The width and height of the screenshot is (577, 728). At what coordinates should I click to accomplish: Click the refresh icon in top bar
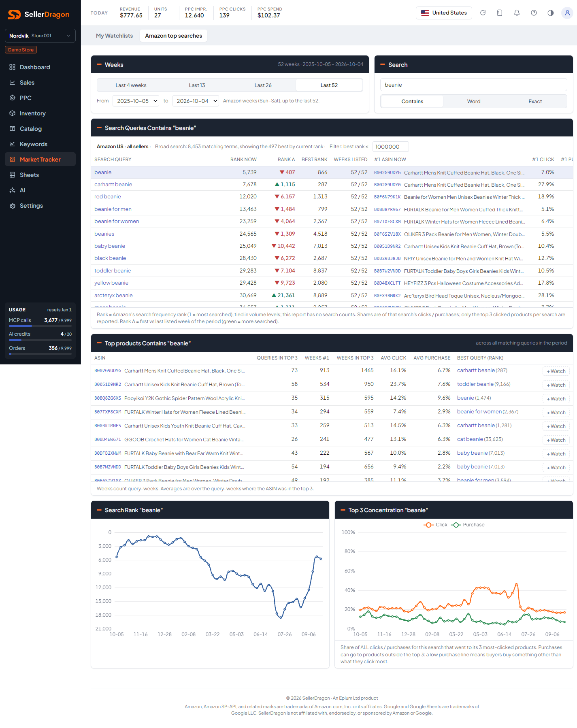coord(483,13)
